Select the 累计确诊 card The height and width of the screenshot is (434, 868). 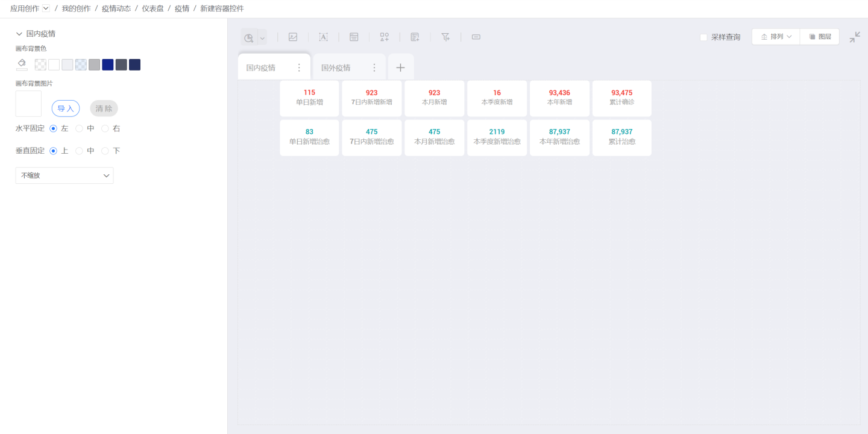[x=622, y=98]
